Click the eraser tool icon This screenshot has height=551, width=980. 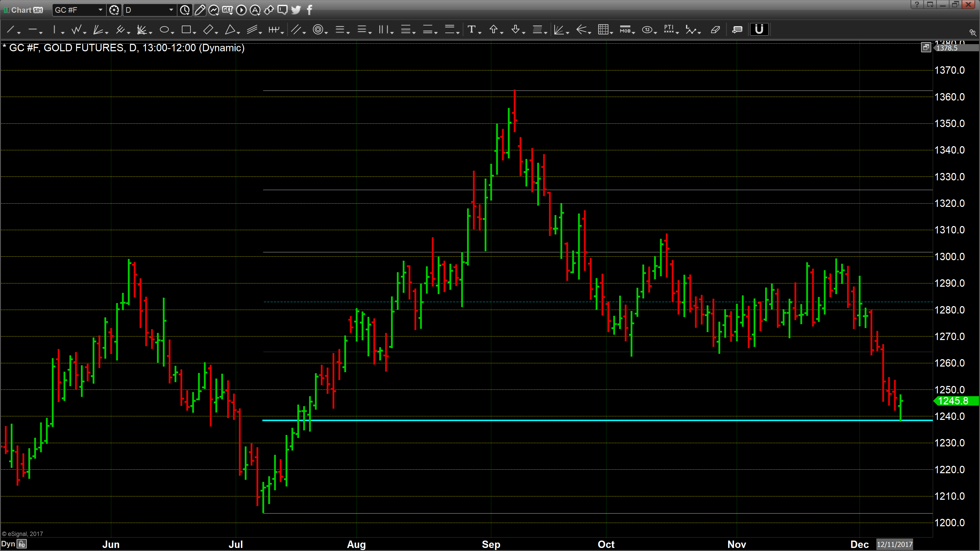[x=715, y=29]
